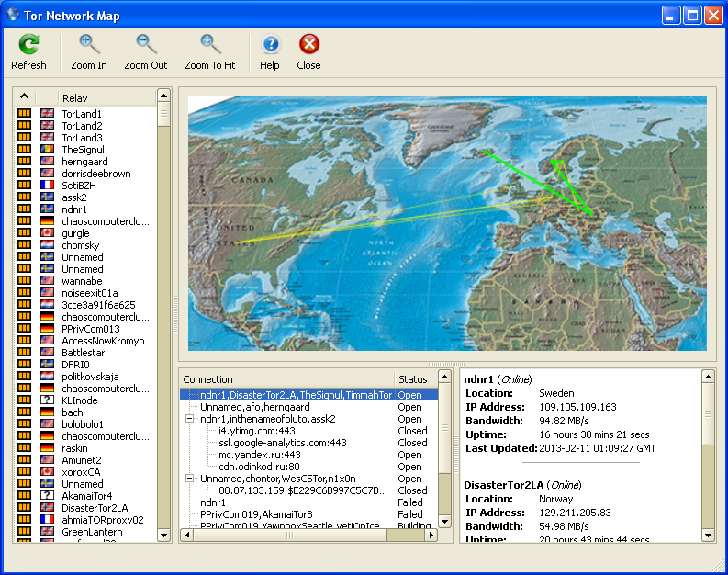The image size is (728, 575).
Task: Click the Romanian flag beside TheSignul
Action: tap(47, 149)
